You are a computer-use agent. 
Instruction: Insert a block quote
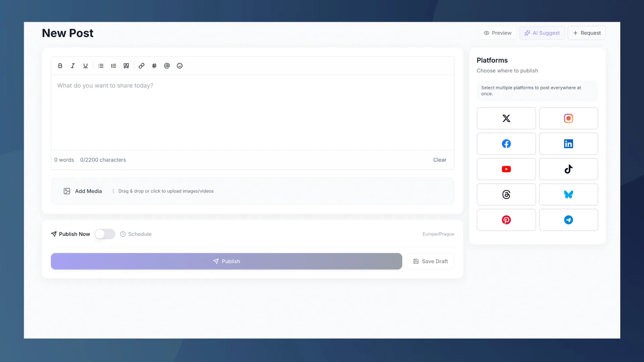click(x=126, y=66)
